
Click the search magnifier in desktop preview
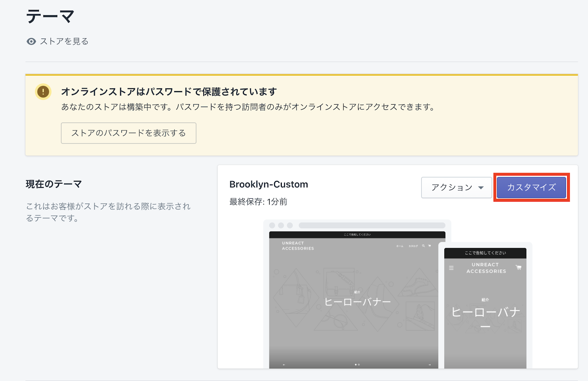coord(423,246)
